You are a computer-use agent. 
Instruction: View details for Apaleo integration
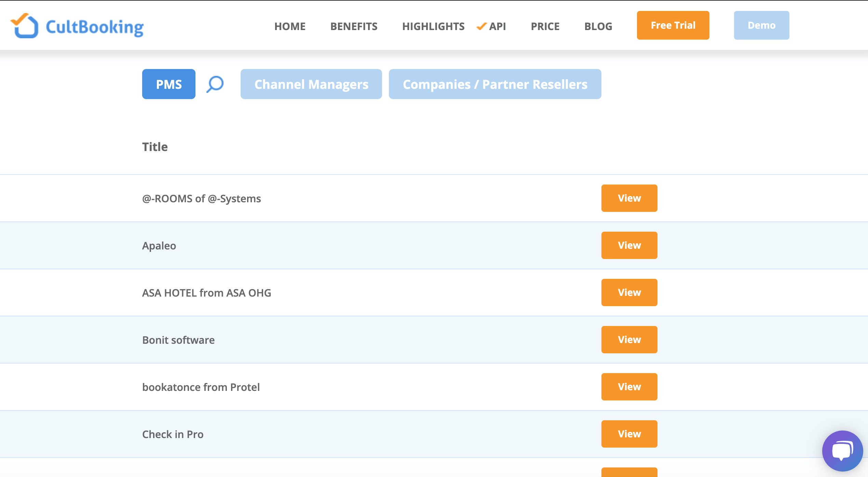click(629, 245)
